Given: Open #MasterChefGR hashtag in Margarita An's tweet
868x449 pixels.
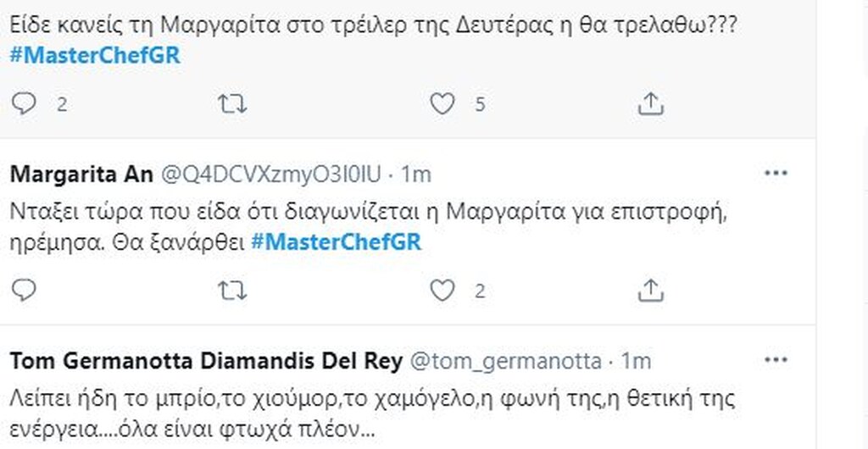Looking at the screenshot, I should (337, 243).
